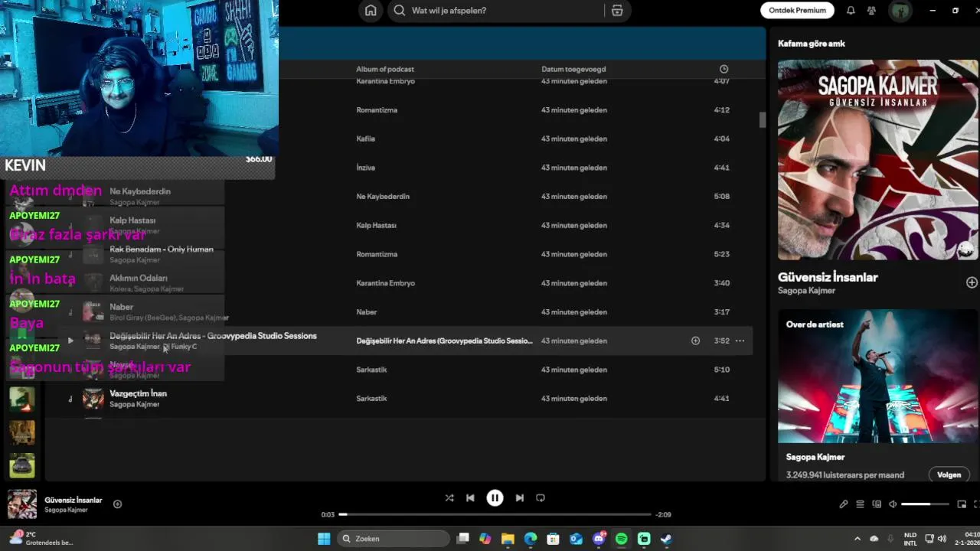
Task: Open the 'Sarkastik' album in the 5:10 row
Action: (x=371, y=370)
